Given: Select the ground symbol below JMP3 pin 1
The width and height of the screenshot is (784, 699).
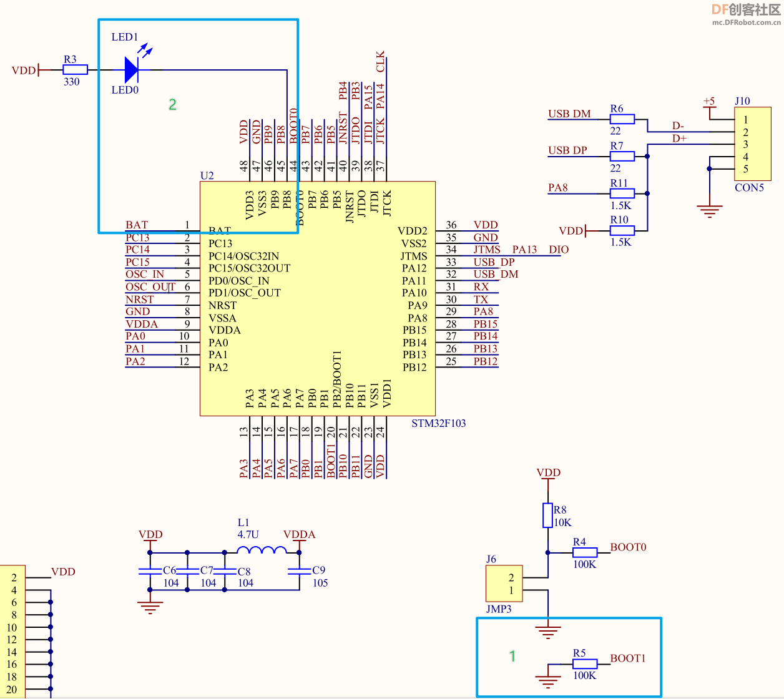Looking at the screenshot, I should 547,632.
